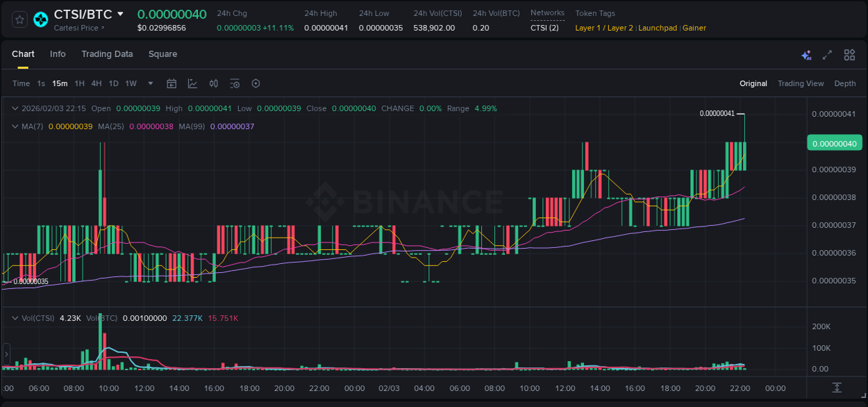Switch to the Trading Data tab
The height and width of the screenshot is (407, 868).
pos(107,54)
